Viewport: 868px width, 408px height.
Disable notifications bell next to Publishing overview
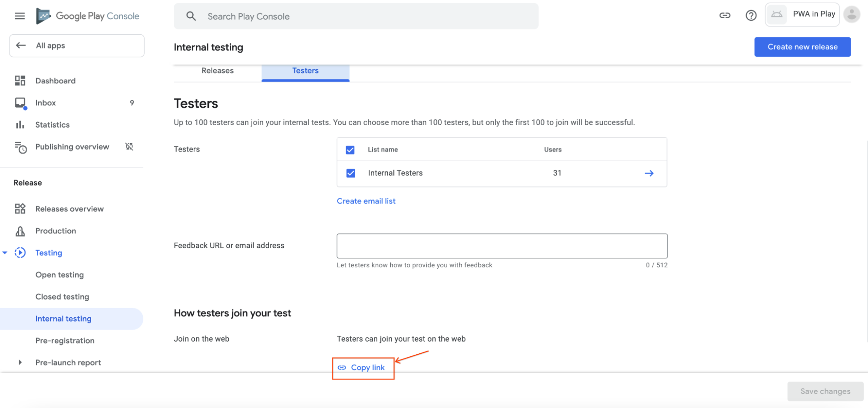pyautogui.click(x=129, y=147)
